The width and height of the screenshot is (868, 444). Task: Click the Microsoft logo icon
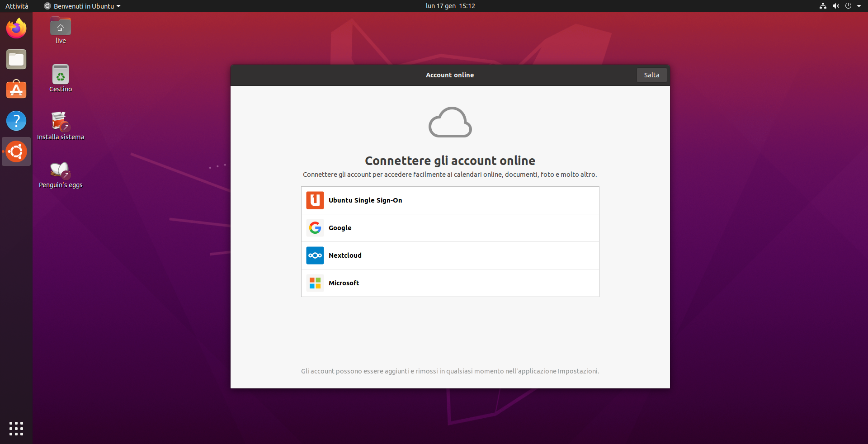click(x=315, y=283)
